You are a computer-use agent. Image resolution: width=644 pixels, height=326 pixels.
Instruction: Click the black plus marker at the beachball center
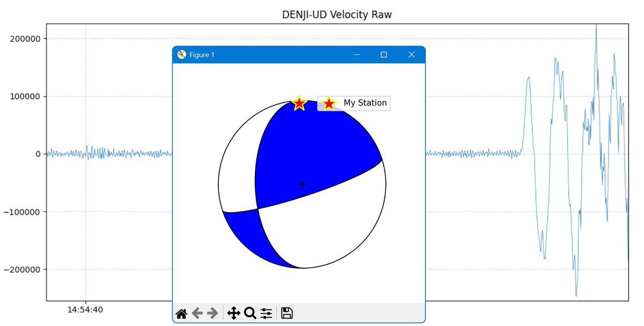(302, 185)
